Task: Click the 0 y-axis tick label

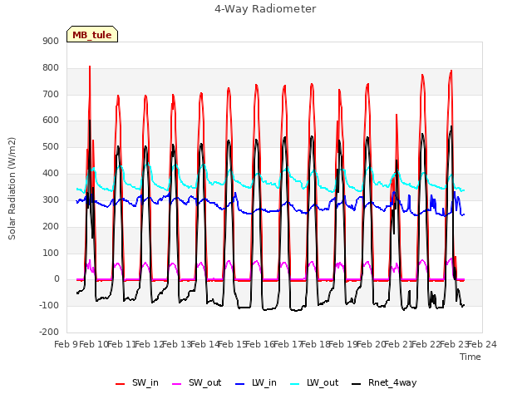Action: 57,279
